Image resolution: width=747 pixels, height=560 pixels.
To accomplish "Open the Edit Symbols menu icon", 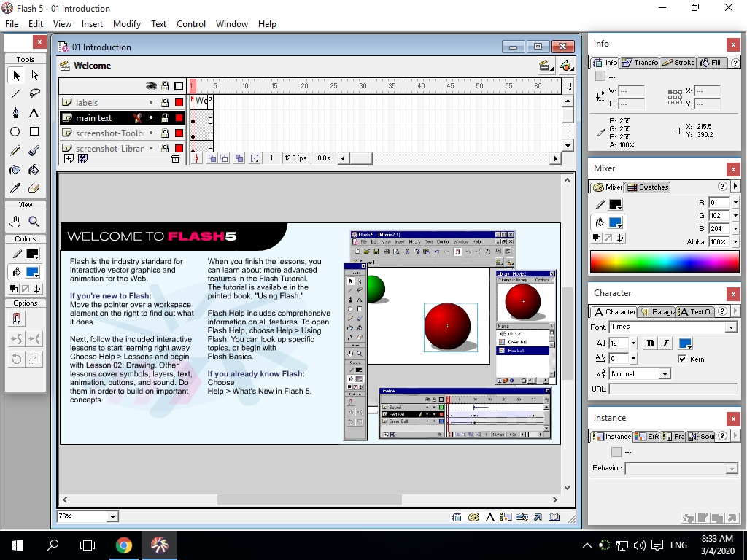I will [565, 66].
